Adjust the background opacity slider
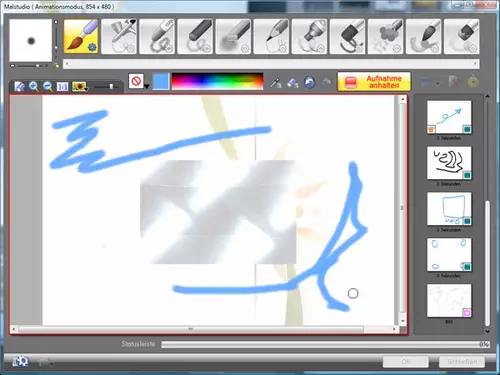 pyautogui.click(x=106, y=87)
